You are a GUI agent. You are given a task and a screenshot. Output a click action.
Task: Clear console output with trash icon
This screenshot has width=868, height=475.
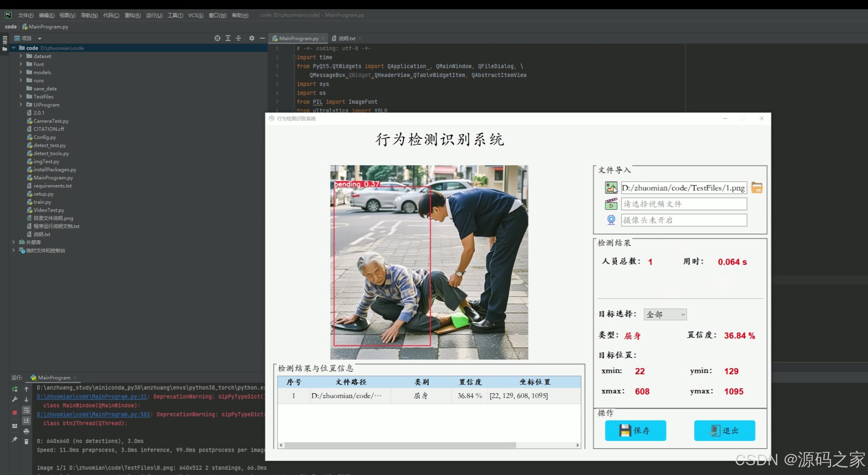tap(26, 441)
